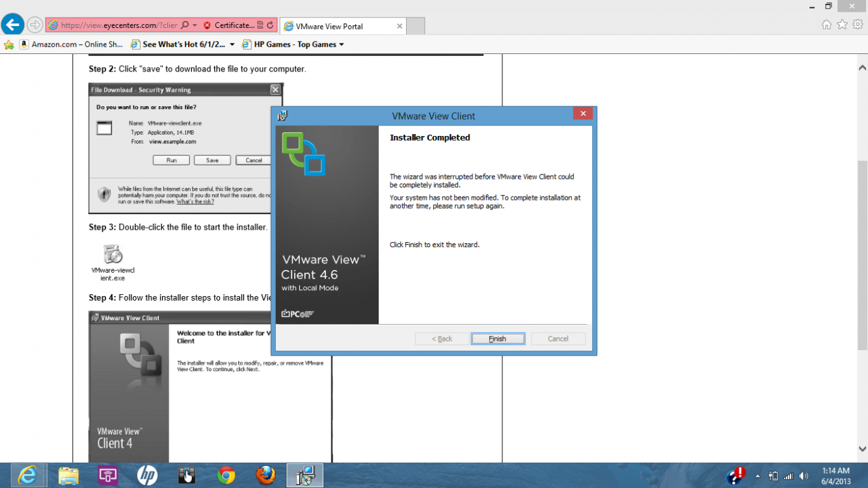This screenshot has height=488, width=868.
Task: Click the scroll down arrow on page scrollbar
Action: (x=862, y=449)
